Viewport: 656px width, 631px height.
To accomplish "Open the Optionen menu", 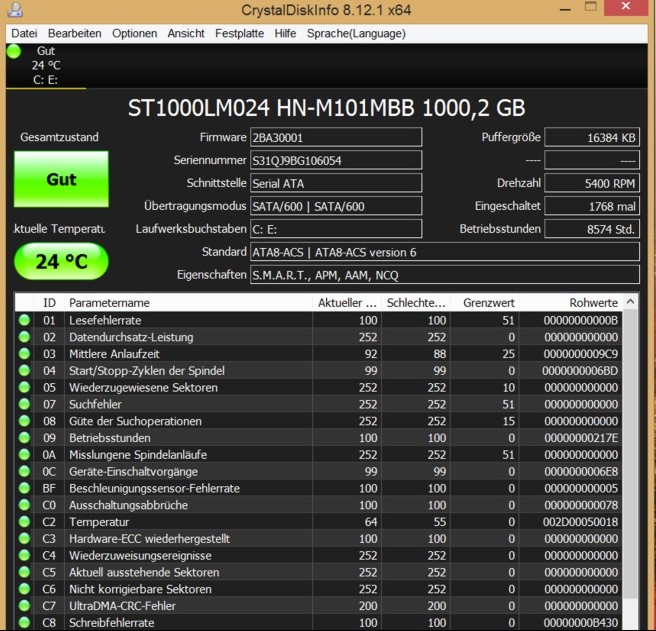I will pos(134,33).
